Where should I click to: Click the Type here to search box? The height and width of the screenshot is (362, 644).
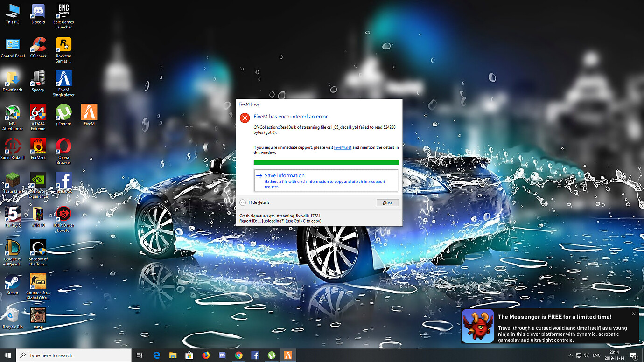(x=74, y=355)
